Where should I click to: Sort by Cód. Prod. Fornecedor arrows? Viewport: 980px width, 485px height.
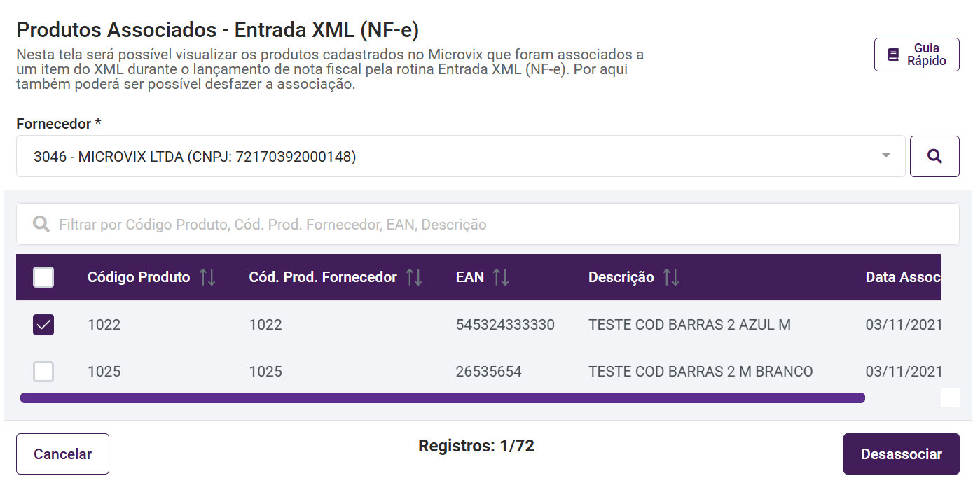tap(414, 277)
